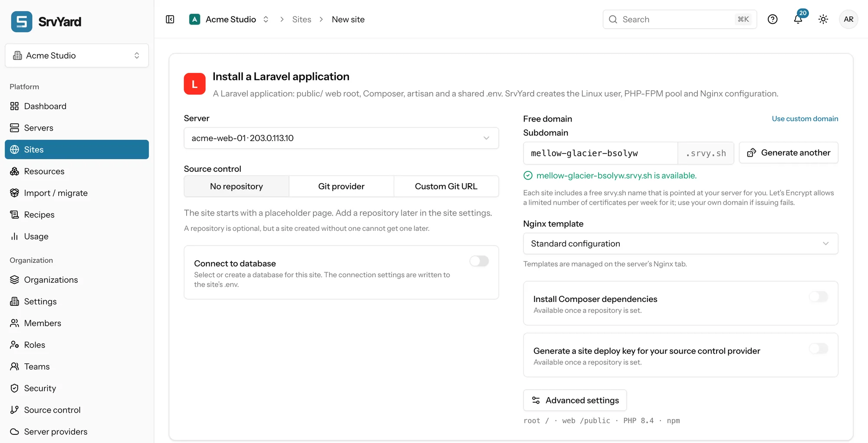
Task: Click the Dashboard grid icon in sidebar
Action: pos(15,106)
